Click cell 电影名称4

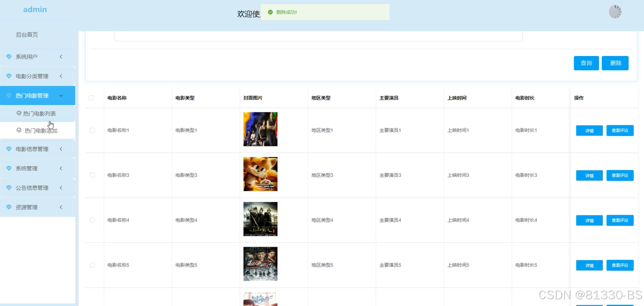119,220
